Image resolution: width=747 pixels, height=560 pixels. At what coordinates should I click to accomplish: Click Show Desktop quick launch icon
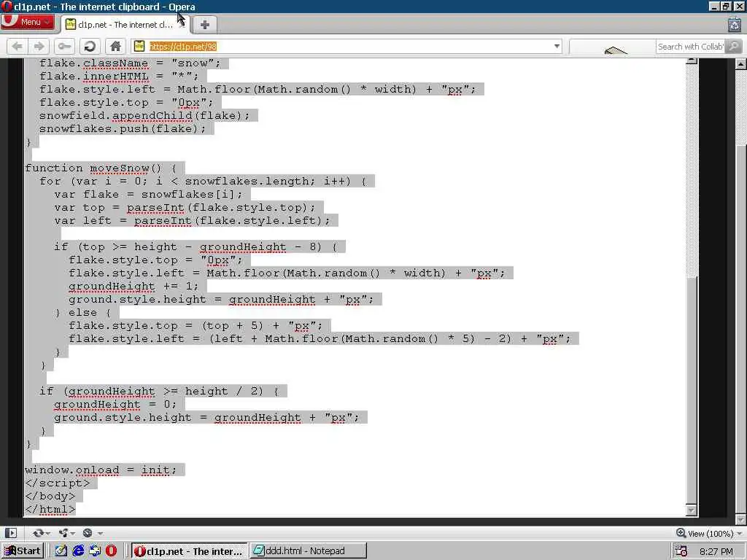tap(95, 551)
